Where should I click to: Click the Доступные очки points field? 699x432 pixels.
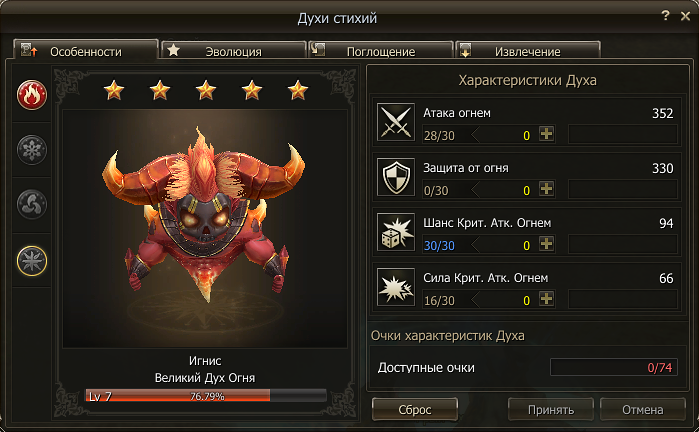point(614,367)
